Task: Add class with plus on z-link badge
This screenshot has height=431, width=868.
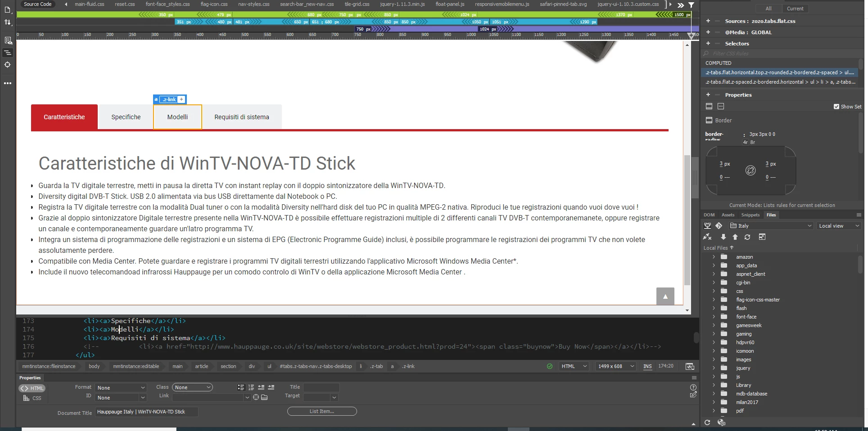Action: (181, 99)
